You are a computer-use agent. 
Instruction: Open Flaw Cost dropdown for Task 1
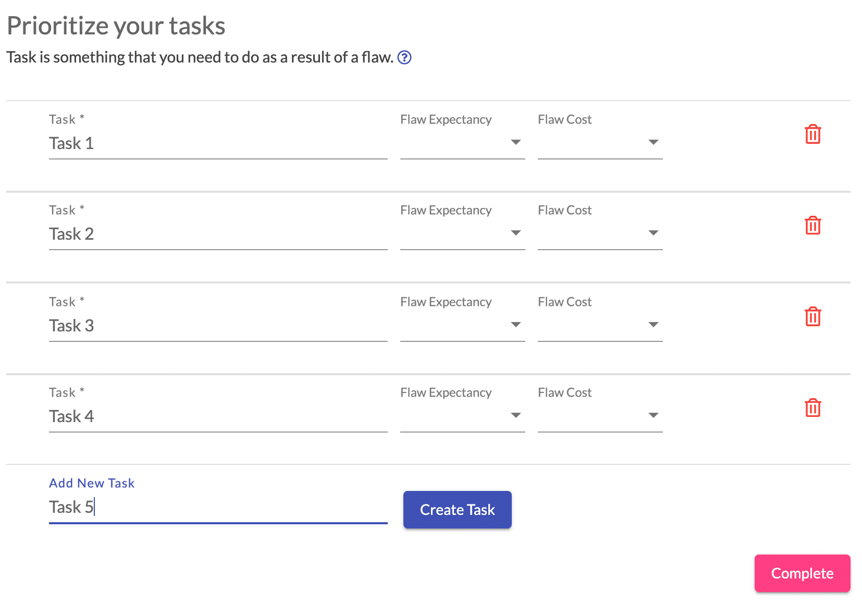point(600,143)
